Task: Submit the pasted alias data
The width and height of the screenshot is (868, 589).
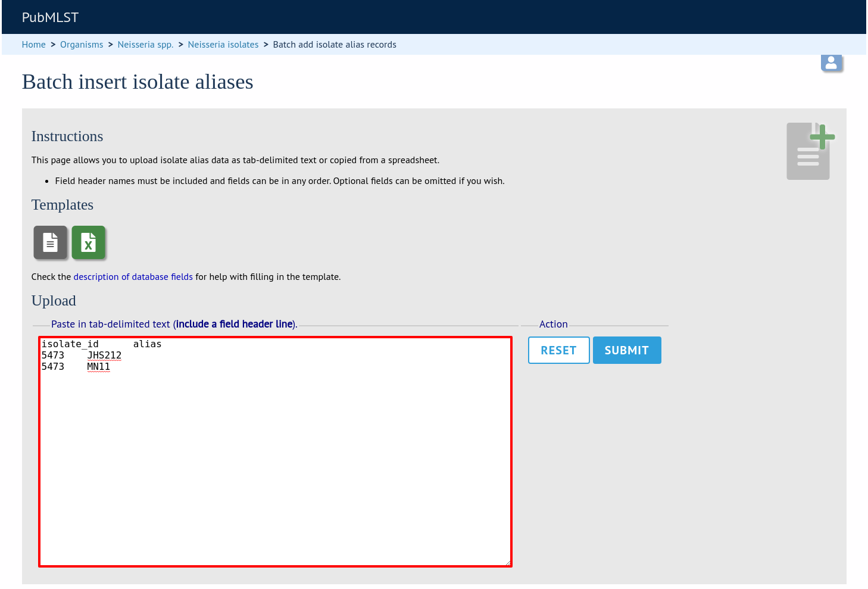Action: click(x=627, y=350)
